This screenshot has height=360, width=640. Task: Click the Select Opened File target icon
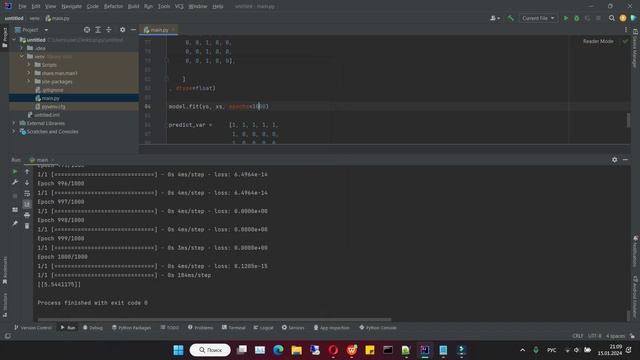[x=87, y=30]
